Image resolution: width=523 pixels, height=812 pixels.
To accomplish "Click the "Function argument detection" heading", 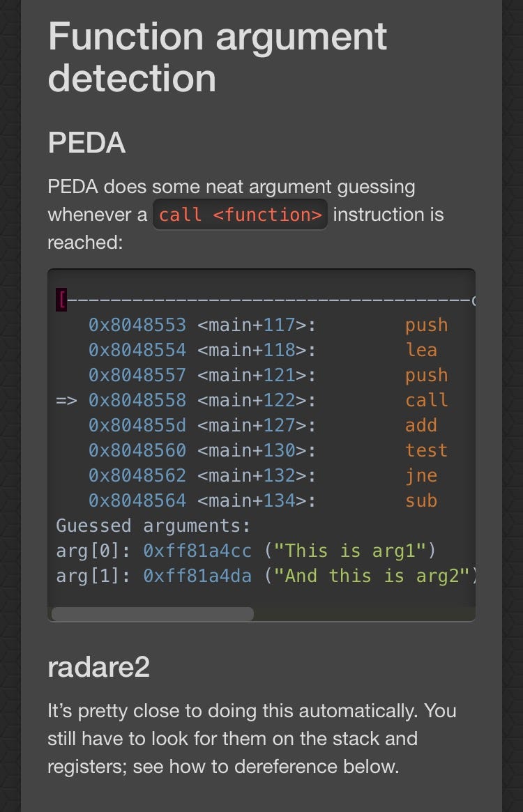I will pyautogui.click(x=218, y=57).
